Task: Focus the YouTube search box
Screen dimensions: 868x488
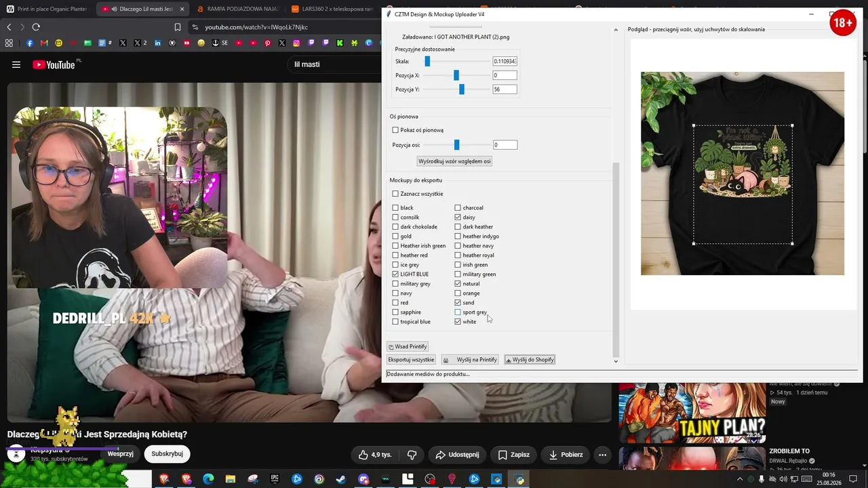Action: [336, 64]
